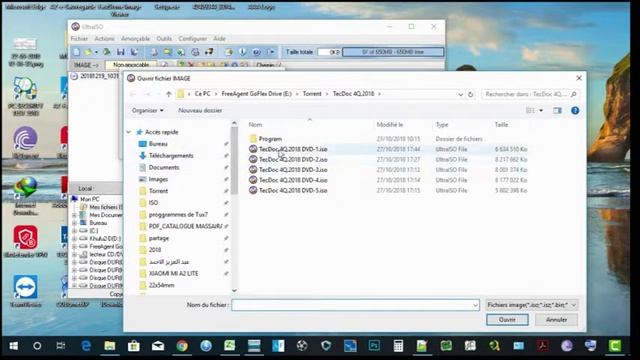Viewport: 640px width, 360px height.
Task: Click FreeAgent GoFlex Drive breadcrumb
Action: [x=256, y=94]
